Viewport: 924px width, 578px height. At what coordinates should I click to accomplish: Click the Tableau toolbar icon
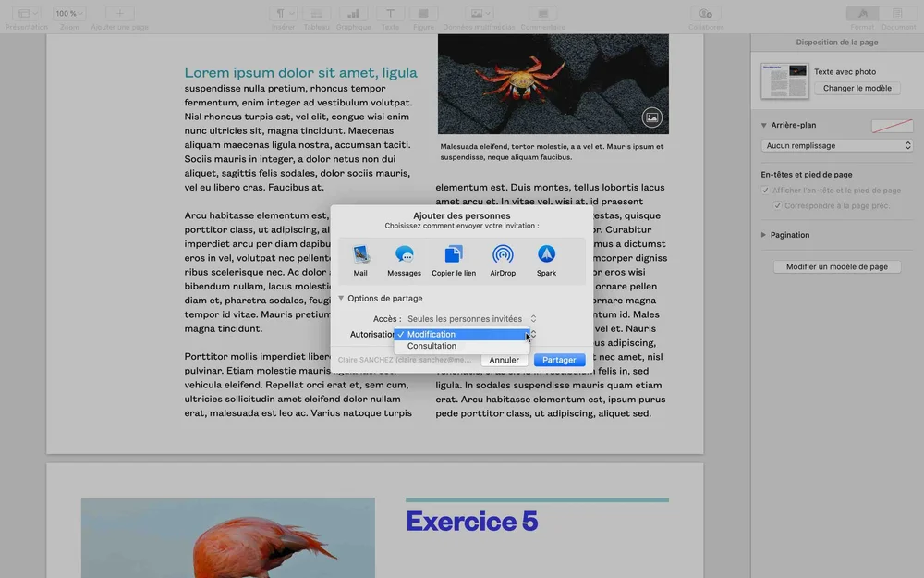(x=316, y=14)
